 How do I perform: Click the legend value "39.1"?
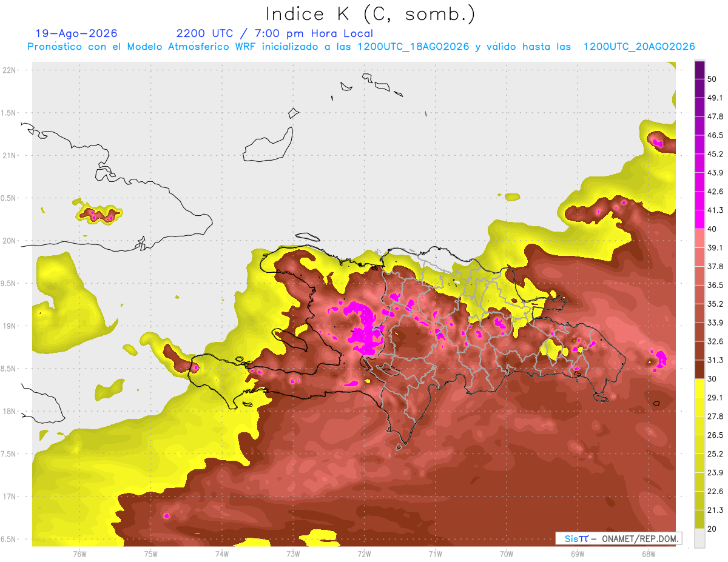[715, 247]
